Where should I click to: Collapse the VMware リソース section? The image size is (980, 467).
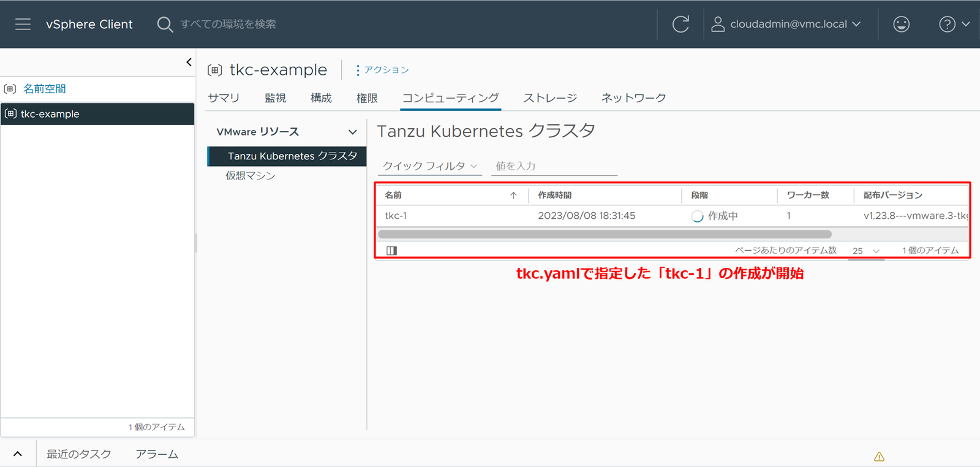pyautogui.click(x=352, y=132)
